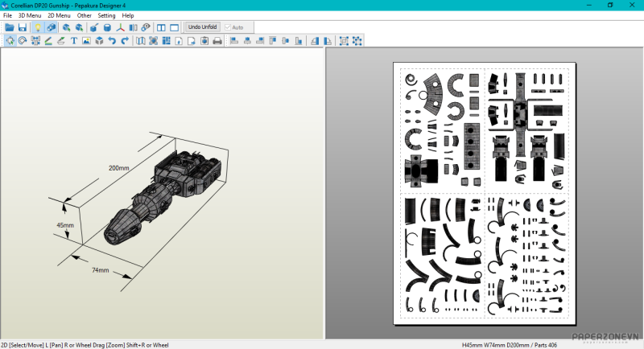Switch to the split two-pane view layout

161,27
